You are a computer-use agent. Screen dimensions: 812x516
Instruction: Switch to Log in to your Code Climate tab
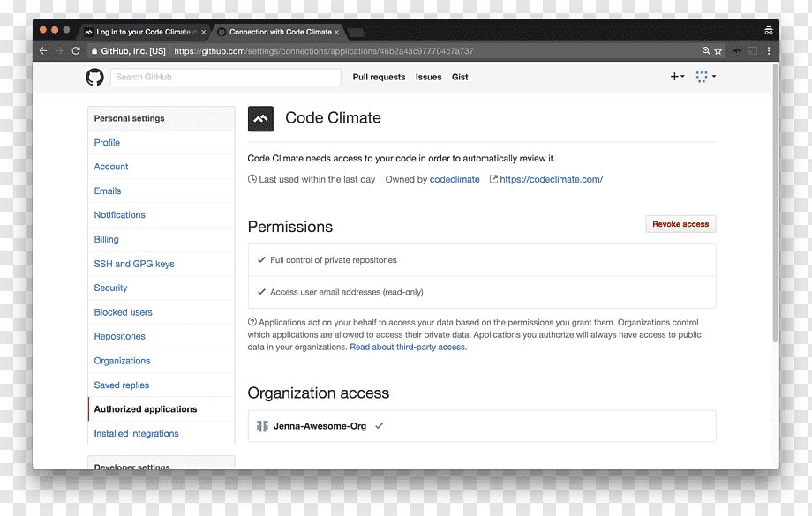142,32
